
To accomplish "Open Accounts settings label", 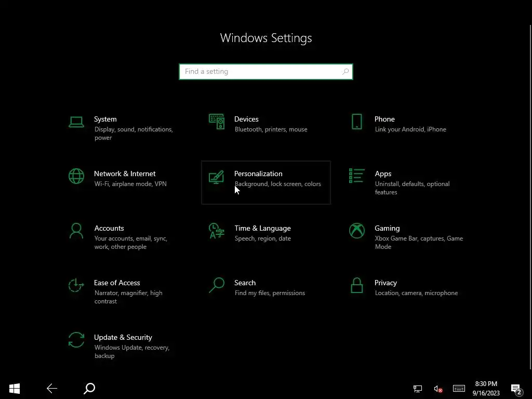I will tap(109, 229).
